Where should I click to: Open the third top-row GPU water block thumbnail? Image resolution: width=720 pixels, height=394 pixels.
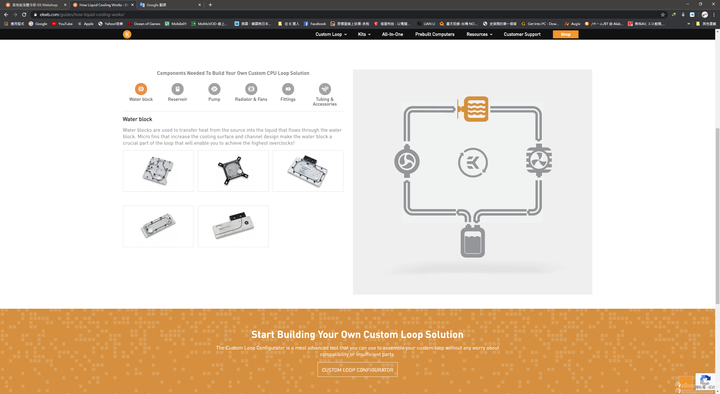[308, 171]
